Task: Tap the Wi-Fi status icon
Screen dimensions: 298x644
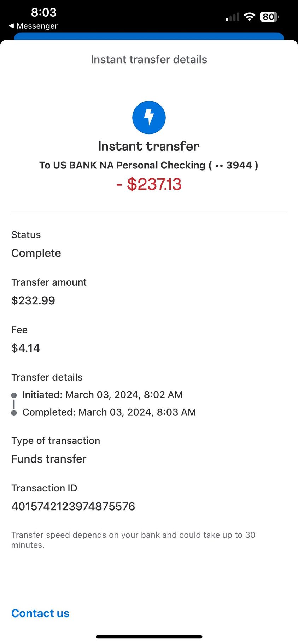Action: 250,17
